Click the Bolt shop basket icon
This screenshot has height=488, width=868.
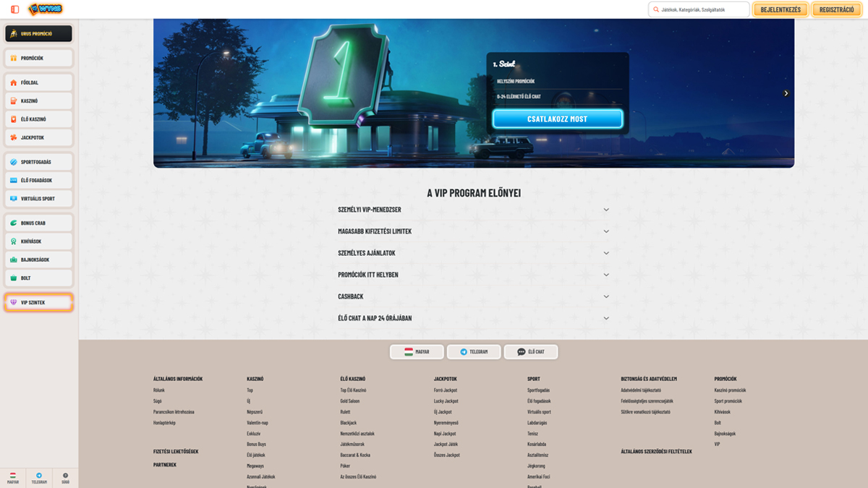pyautogui.click(x=14, y=278)
